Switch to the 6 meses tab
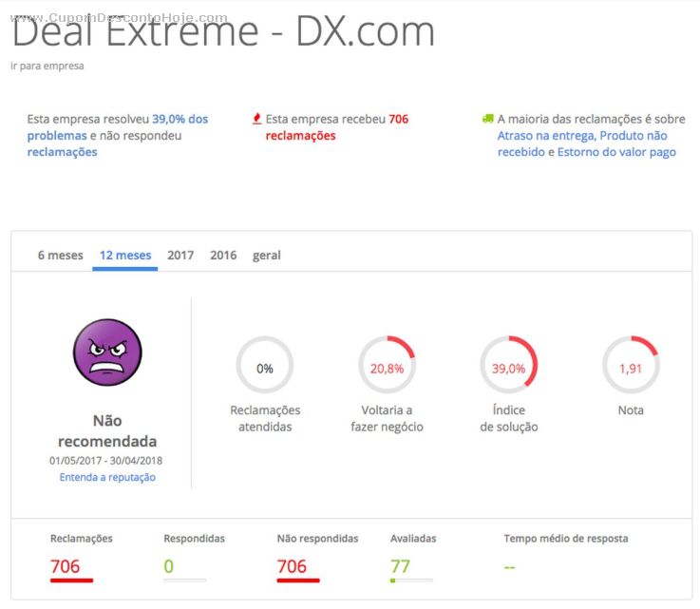 click(x=60, y=256)
